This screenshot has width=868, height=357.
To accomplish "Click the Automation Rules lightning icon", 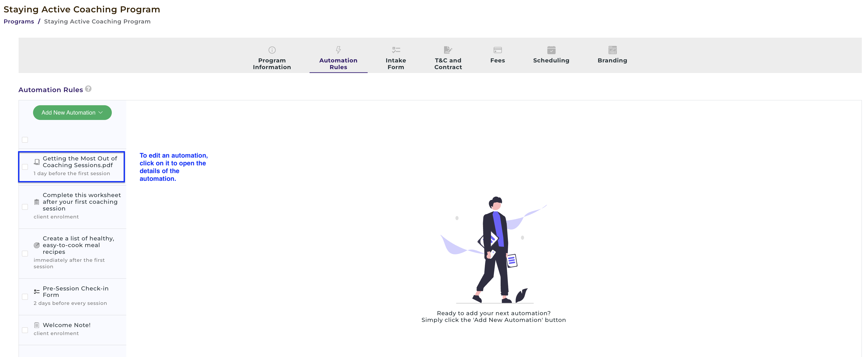I will [x=338, y=50].
